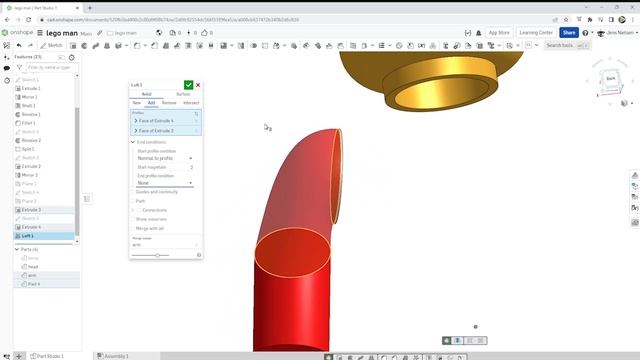Select the New operation tab

pyautogui.click(x=137, y=103)
